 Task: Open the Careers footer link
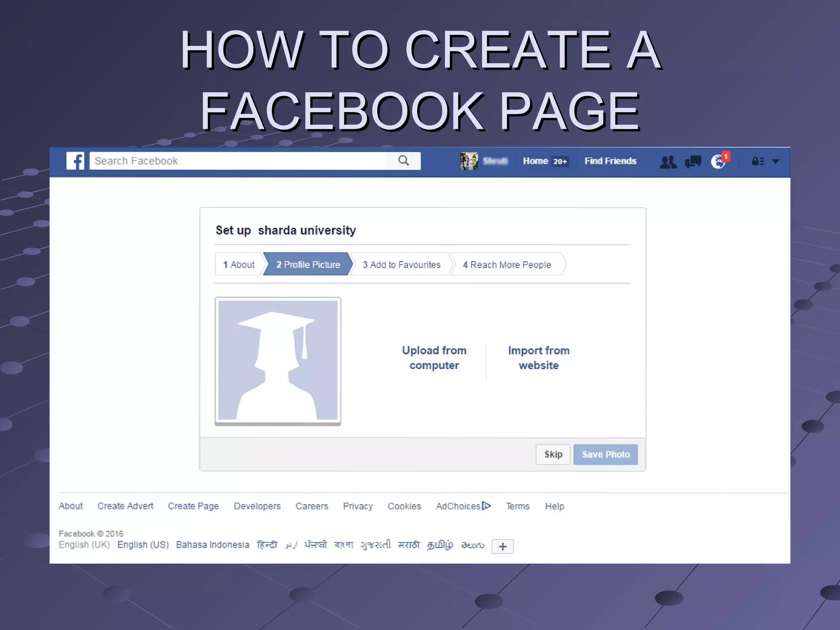coord(312,506)
